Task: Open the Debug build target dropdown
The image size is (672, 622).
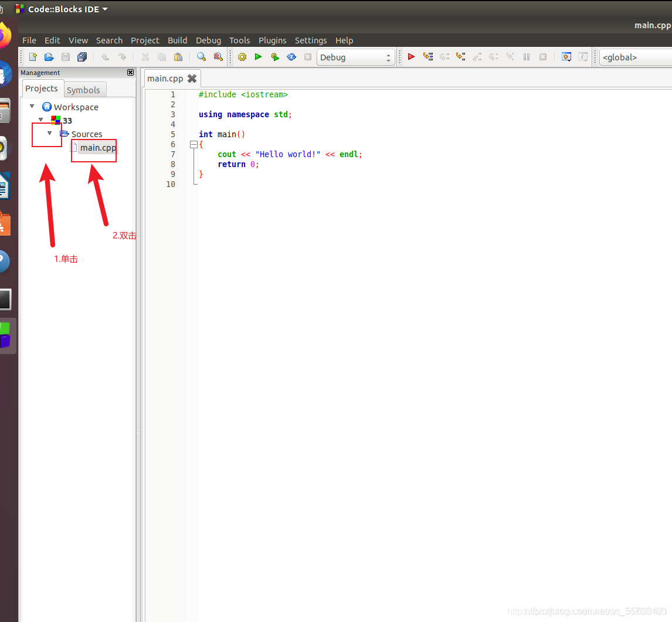Action: tap(355, 57)
